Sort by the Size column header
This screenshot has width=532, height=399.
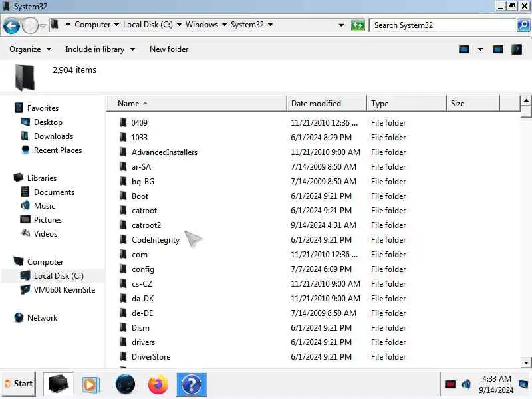[x=473, y=104]
